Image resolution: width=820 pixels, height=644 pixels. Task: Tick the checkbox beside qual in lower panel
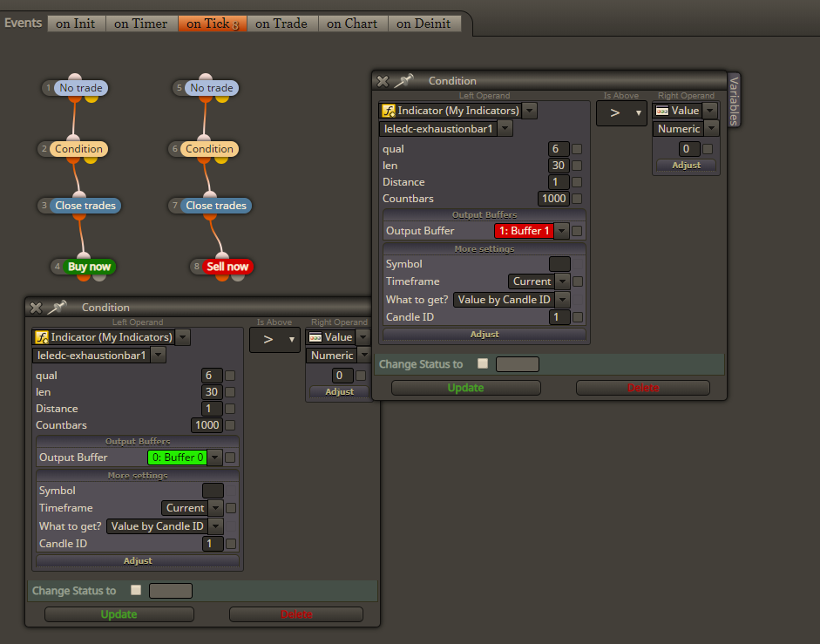[x=230, y=376]
